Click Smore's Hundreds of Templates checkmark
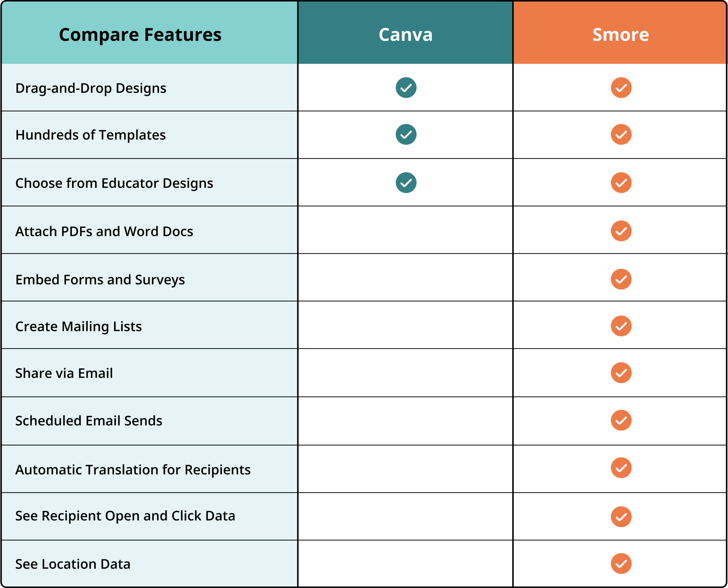 (621, 134)
